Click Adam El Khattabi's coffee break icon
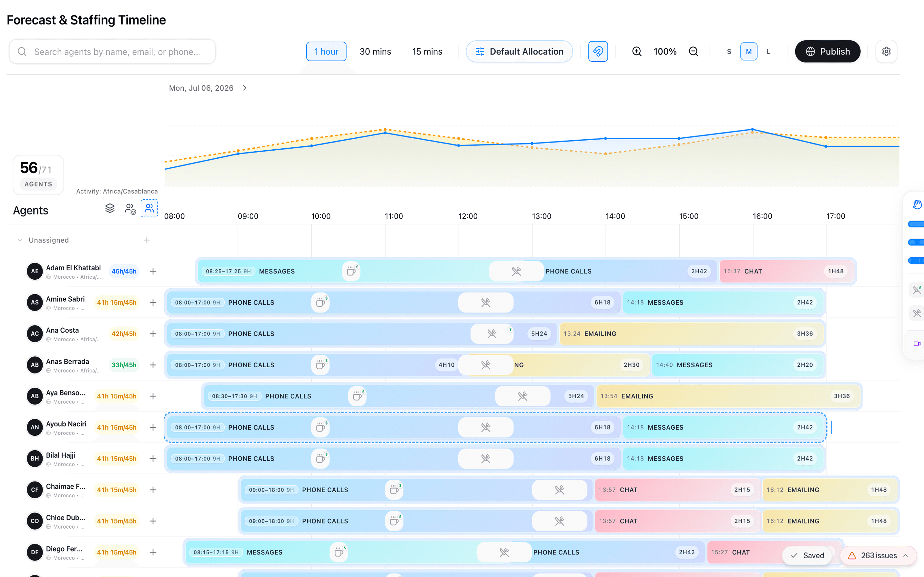 coord(351,271)
